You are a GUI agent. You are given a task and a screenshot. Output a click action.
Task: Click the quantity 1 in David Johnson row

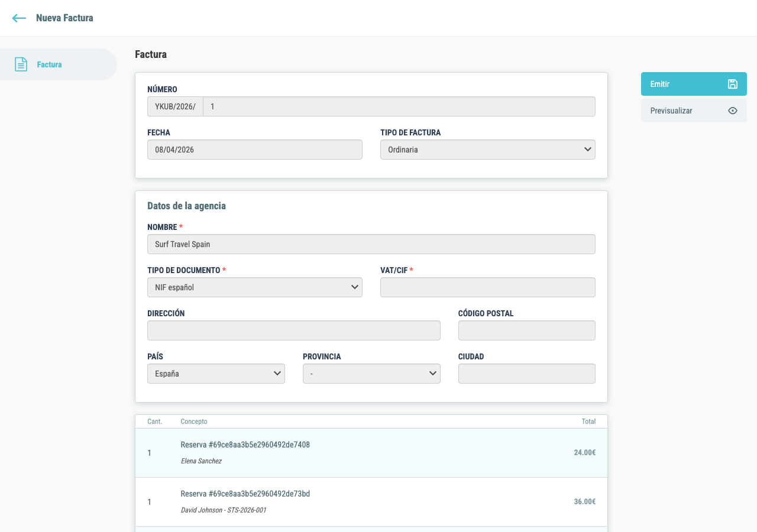coord(150,502)
